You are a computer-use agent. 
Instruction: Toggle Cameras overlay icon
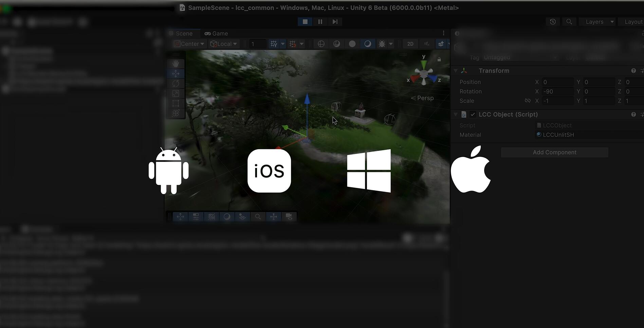(x=289, y=216)
